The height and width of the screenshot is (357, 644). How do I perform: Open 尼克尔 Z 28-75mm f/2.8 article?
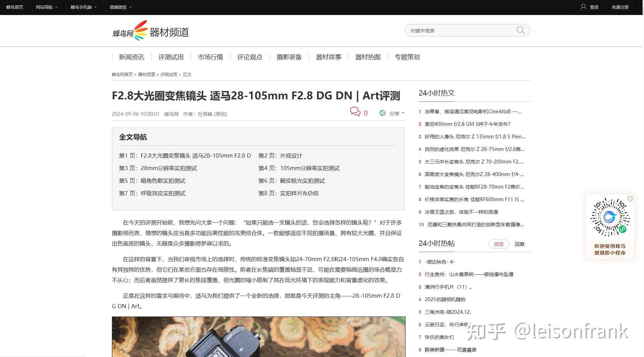pos(475,149)
